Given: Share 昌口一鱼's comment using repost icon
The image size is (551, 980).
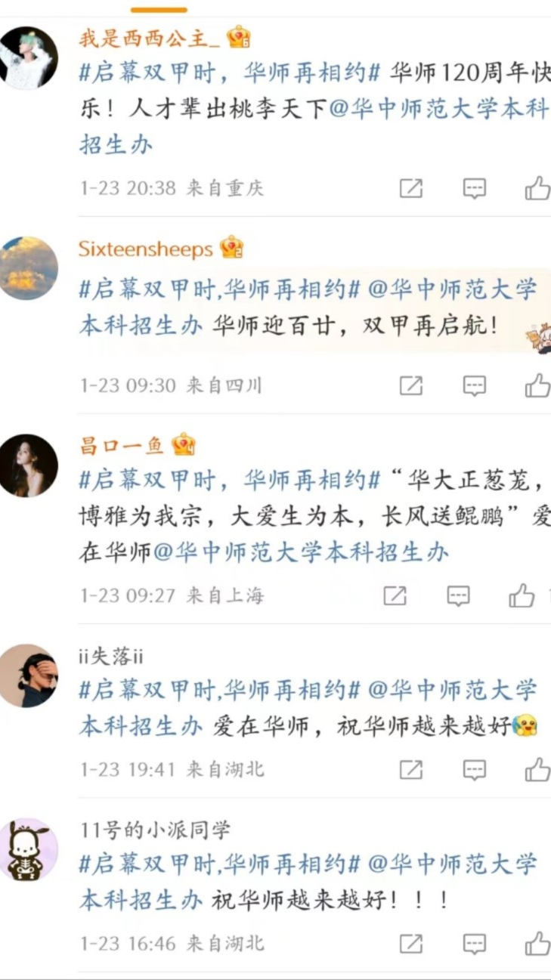Looking at the screenshot, I should (x=395, y=595).
